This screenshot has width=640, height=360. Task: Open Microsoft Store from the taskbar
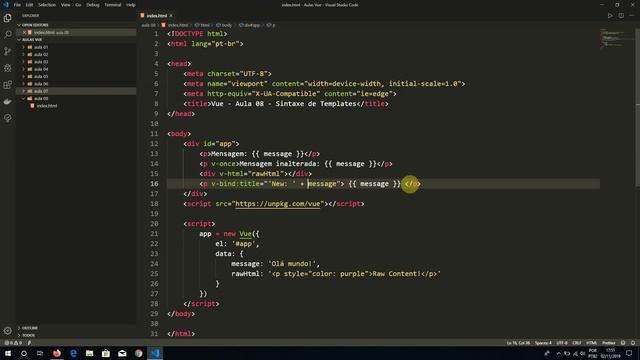(x=106, y=353)
